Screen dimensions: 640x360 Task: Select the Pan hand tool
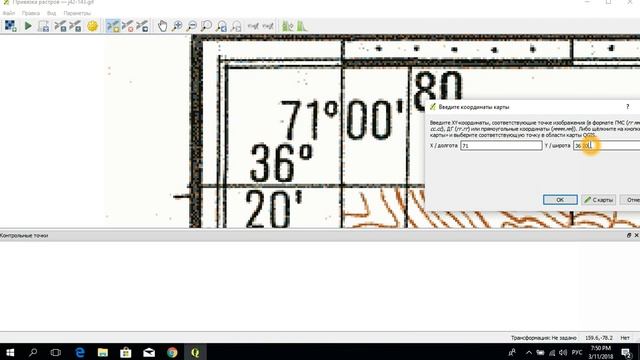pos(162,26)
